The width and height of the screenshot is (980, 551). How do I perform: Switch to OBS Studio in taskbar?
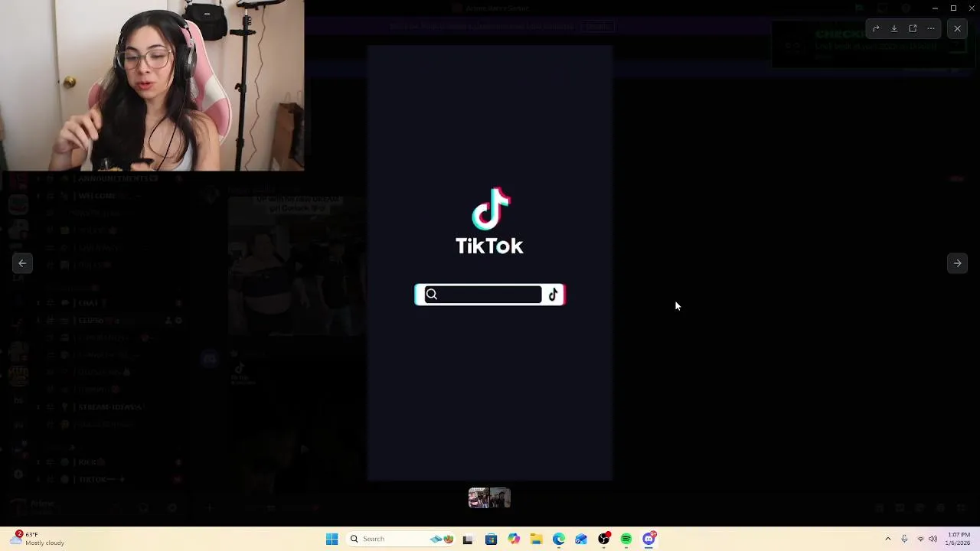coord(604,539)
